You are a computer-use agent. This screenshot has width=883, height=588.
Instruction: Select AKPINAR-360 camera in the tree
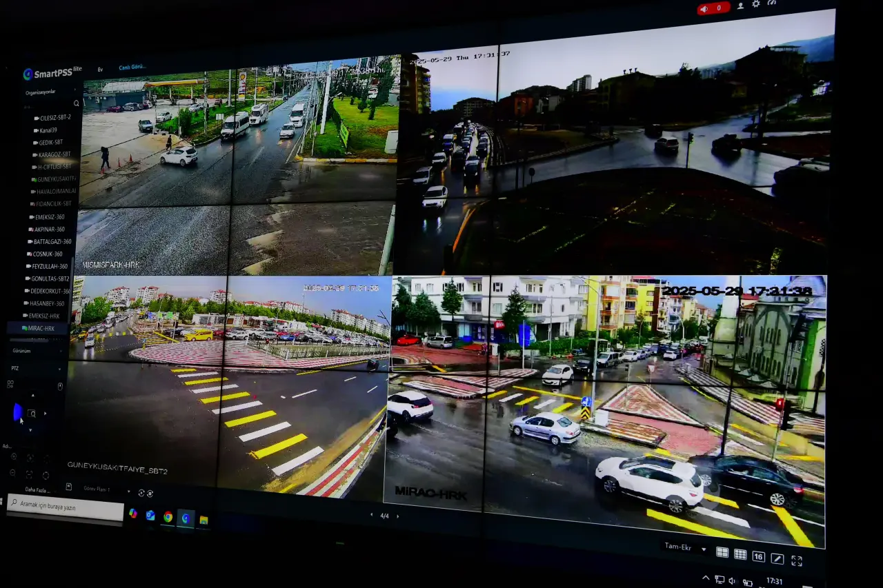(x=48, y=230)
